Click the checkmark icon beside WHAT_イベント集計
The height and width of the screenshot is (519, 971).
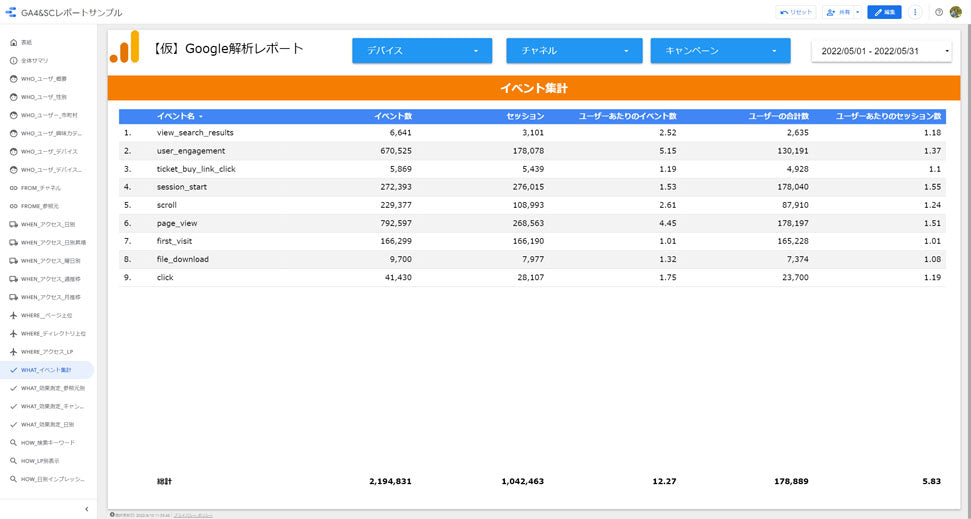pos(13,370)
